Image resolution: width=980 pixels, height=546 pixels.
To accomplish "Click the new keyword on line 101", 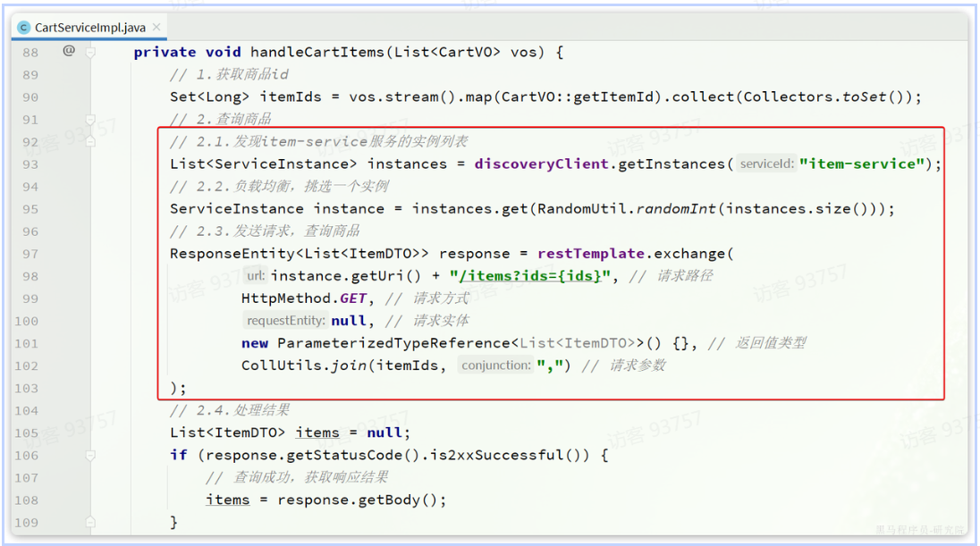I will pyautogui.click(x=255, y=343).
